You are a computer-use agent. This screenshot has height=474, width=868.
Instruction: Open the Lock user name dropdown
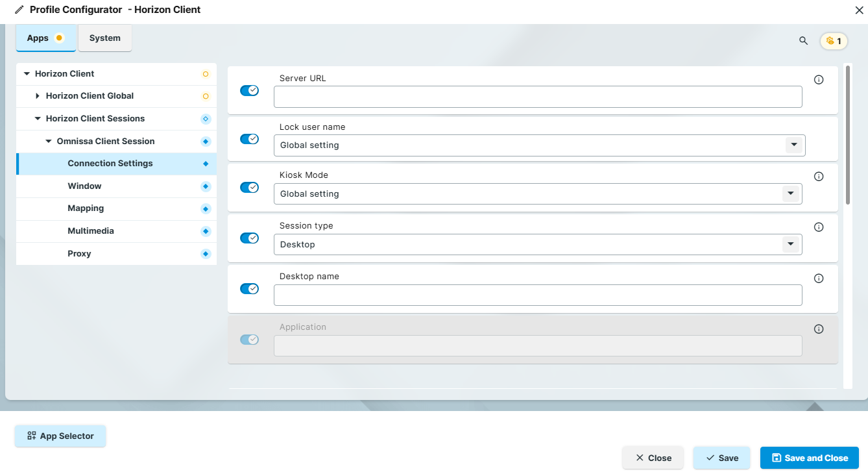tap(793, 145)
